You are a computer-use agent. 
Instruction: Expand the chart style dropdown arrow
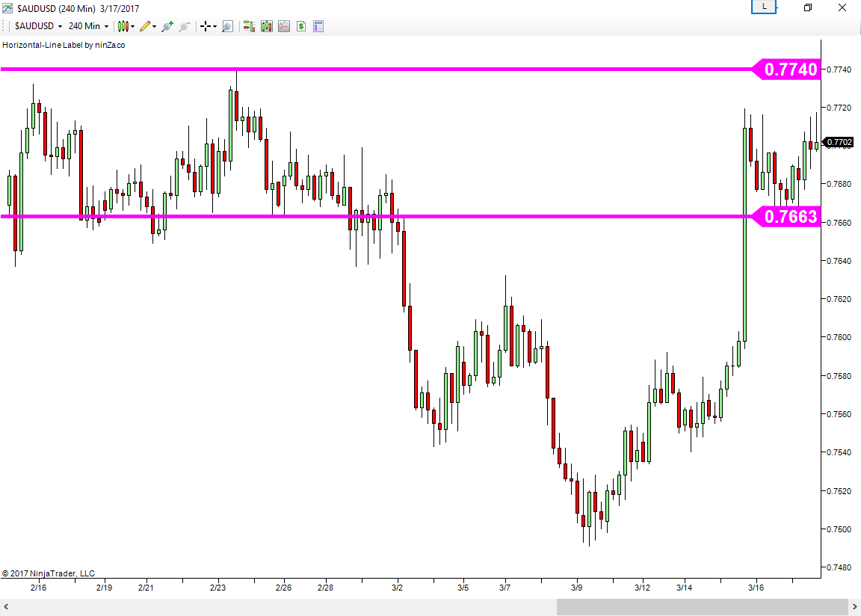133,26
